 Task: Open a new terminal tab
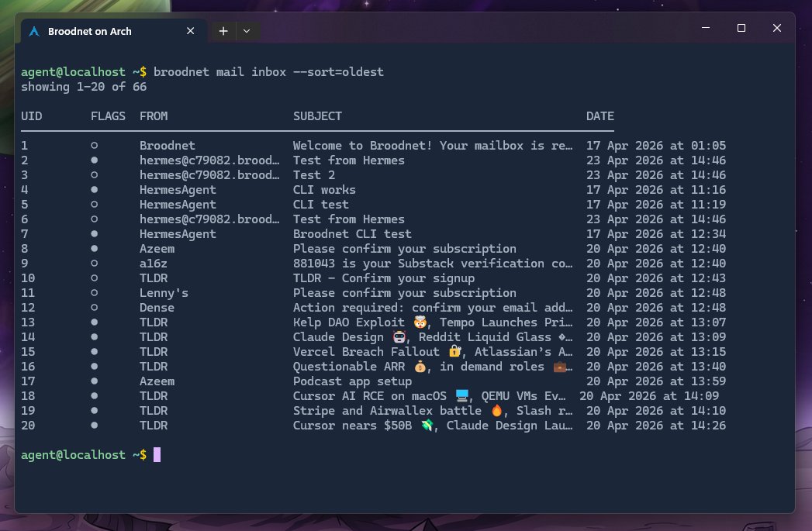click(x=223, y=31)
